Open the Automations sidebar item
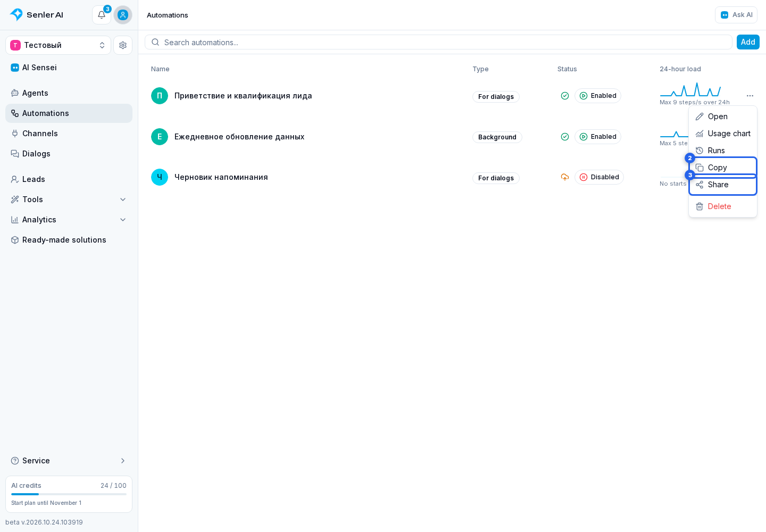The image size is (766, 532). tap(69, 113)
